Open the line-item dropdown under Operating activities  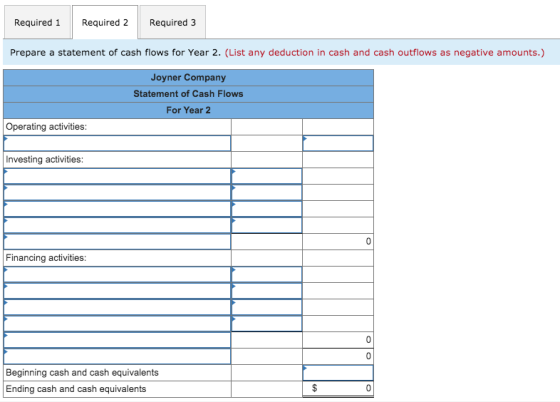coord(117,143)
